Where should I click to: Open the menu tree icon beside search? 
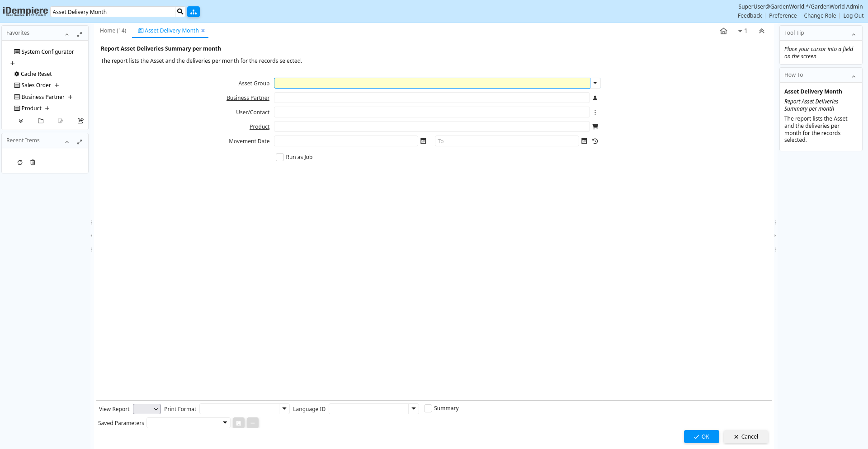[193, 12]
